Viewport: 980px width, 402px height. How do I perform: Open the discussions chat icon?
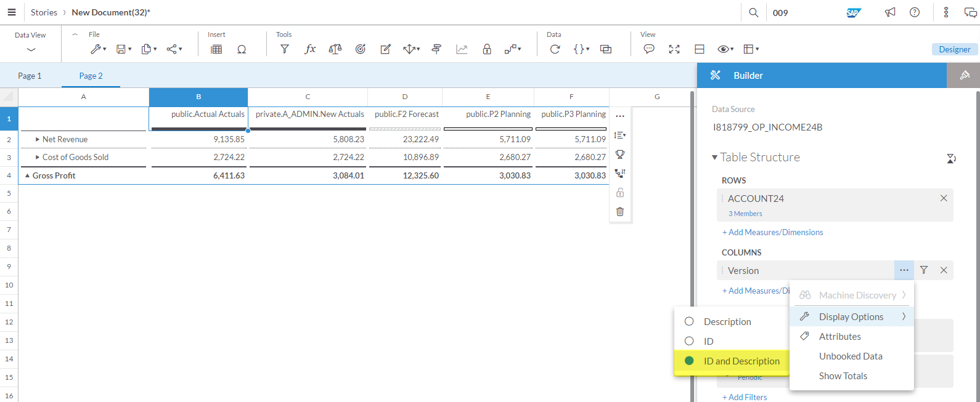[x=970, y=12]
